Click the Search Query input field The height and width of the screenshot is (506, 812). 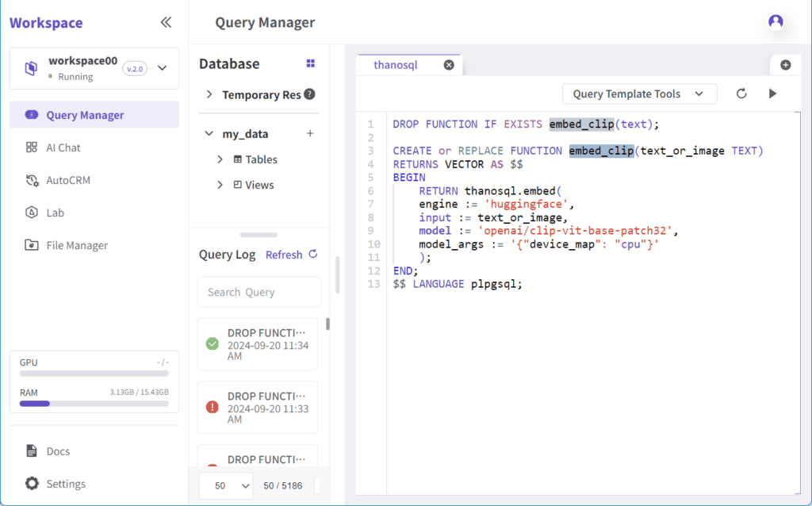(259, 292)
